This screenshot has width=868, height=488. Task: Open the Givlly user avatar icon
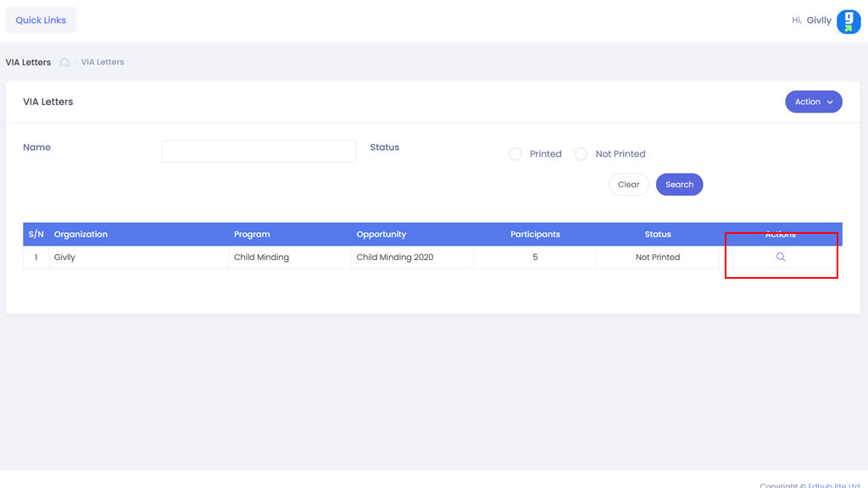(849, 21)
